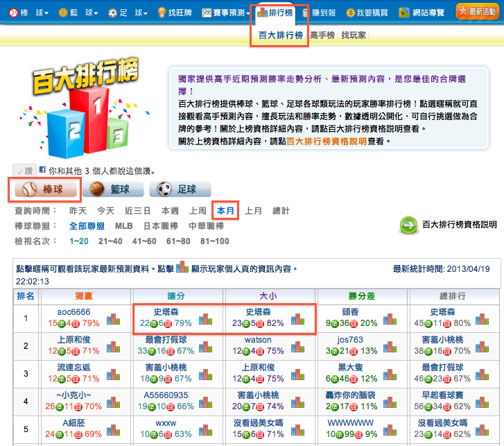The width and height of the screenshot is (504, 446).
Task: Open jos763 player predictions
Action: click(x=350, y=340)
